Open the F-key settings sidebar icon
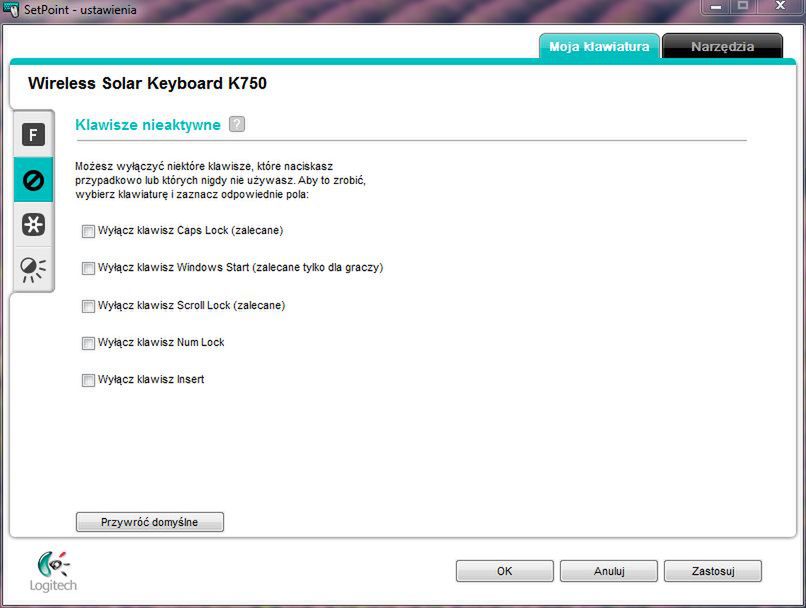The height and width of the screenshot is (608, 806). coord(33,135)
